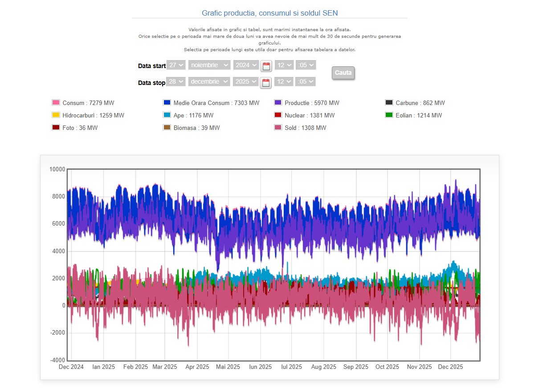The height and width of the screenshot is (392, 559).
Task: Open the Data start calendar picker icon
Action: point(266,67)
